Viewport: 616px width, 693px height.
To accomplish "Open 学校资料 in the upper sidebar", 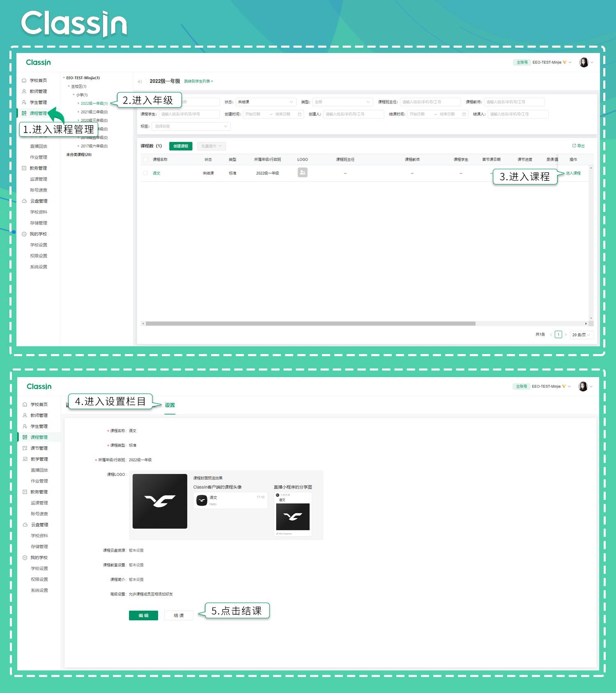I will pos(39,212).
